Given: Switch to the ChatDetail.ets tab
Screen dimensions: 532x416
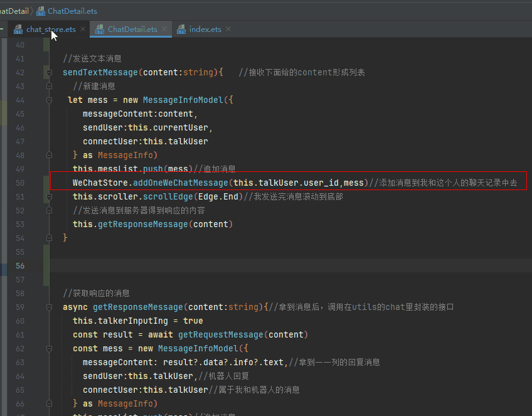Looking at the screenshot, I should tap(130, 28).
